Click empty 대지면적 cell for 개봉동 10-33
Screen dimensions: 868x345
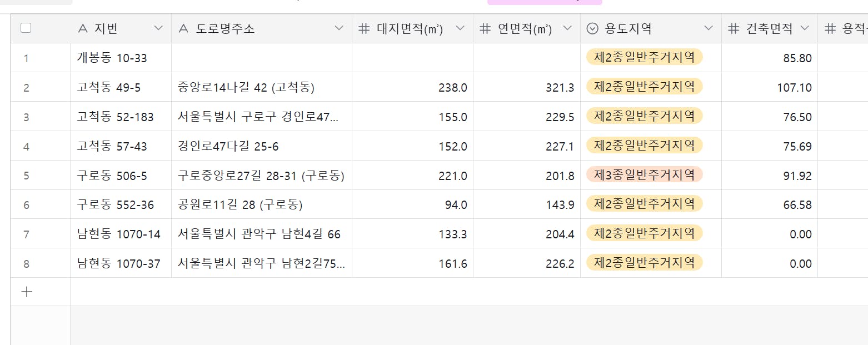coord(413,58)
